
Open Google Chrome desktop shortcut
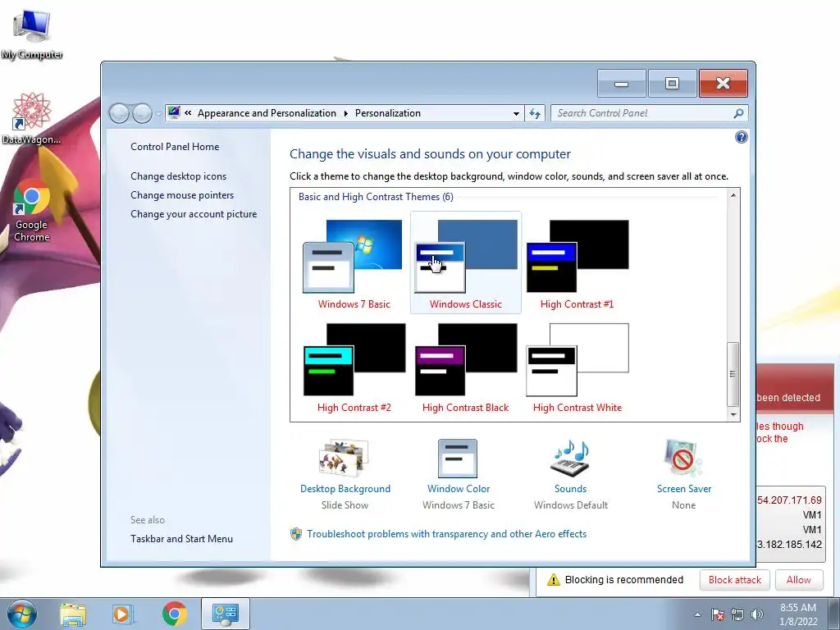[x=32, y=211]
